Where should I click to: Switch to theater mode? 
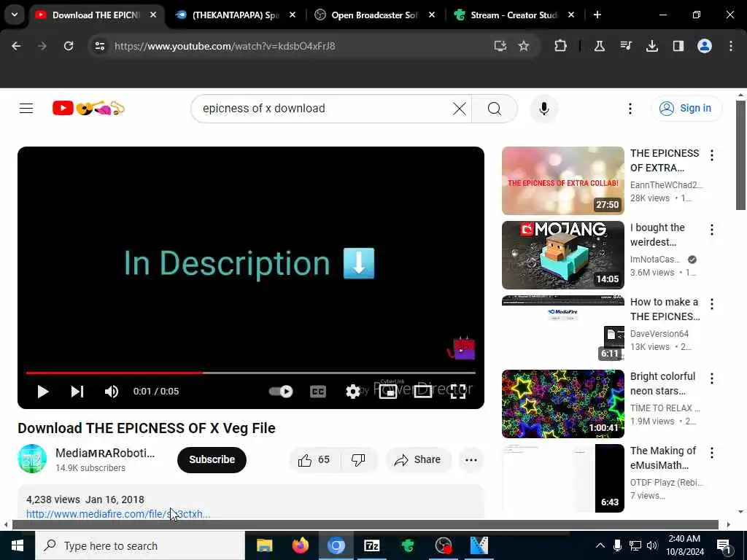click(422, 392)
